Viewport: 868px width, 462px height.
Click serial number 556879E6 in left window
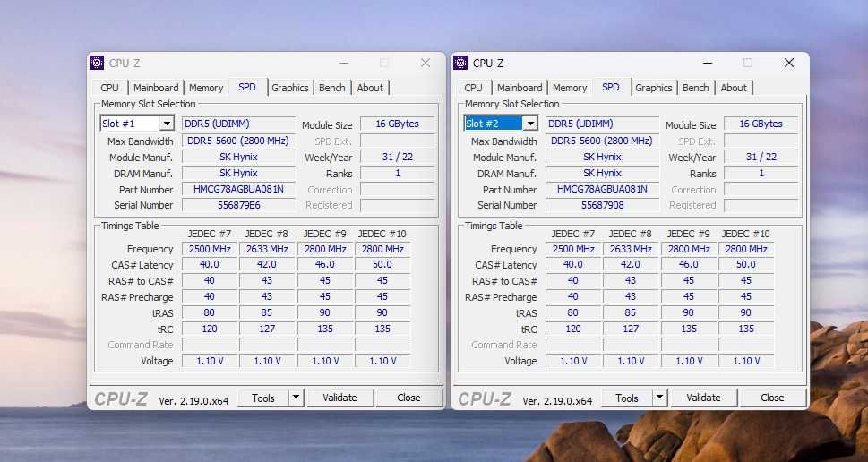tap(238, 205)
